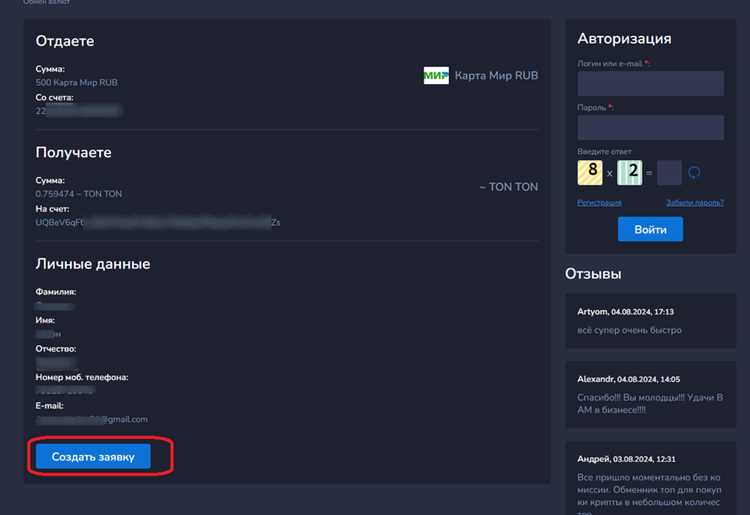Image resolution: width=750 pixels, height=515 pixels.
Task: Click the captcha answer input box
Action: 669,173
